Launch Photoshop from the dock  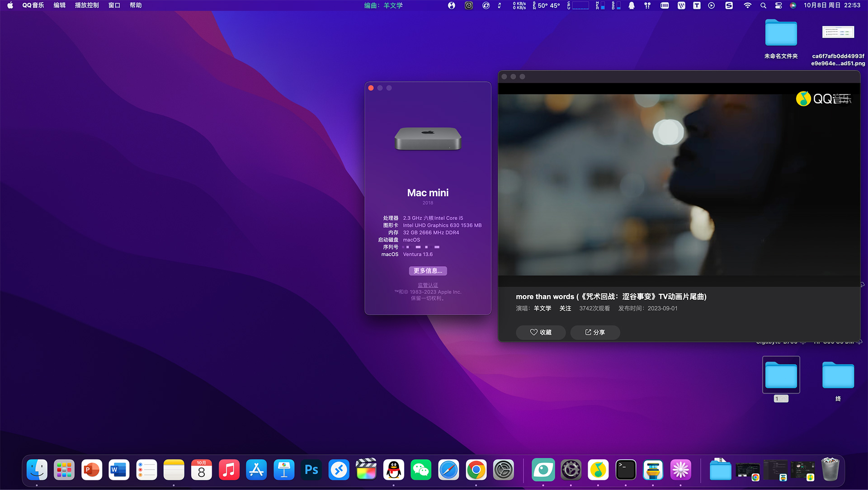[311, 470]
